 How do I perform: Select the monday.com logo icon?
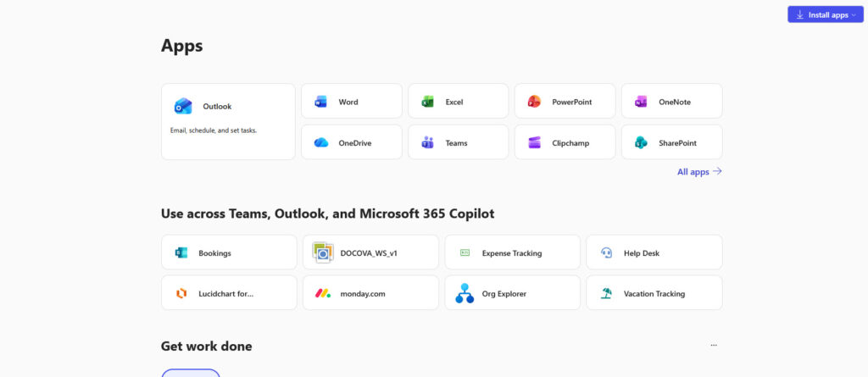pos(322,293)
